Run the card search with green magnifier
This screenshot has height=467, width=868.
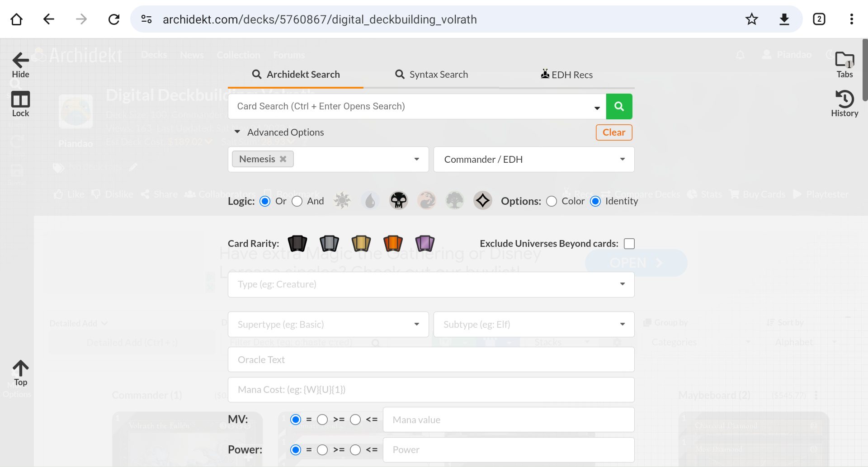pyautogui.click(x=619, y=106)
